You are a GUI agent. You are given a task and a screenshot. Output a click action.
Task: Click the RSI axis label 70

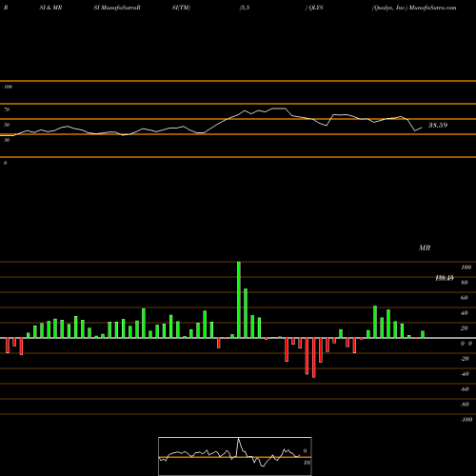click(7, 109)
